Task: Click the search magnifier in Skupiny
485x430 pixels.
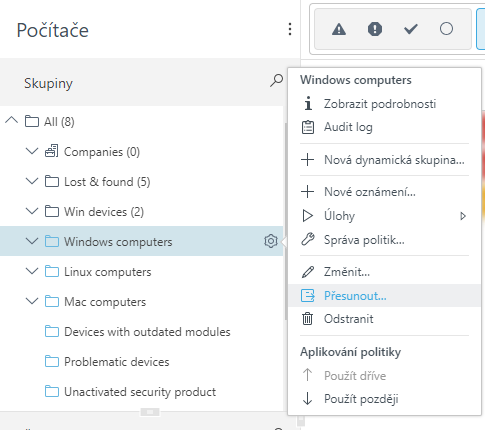Action: (276, 80)
